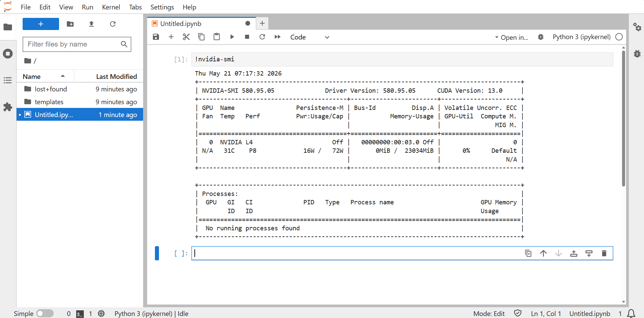Click the New Launcher plus button
644x318 pixels.
click(x=41, y=24)
